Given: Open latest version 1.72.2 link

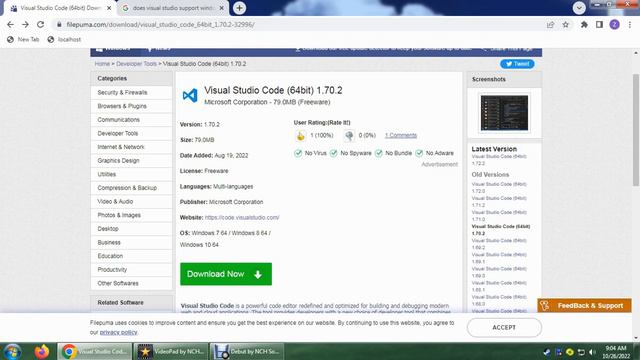Looking at the screenshot, I should point(499,160).
